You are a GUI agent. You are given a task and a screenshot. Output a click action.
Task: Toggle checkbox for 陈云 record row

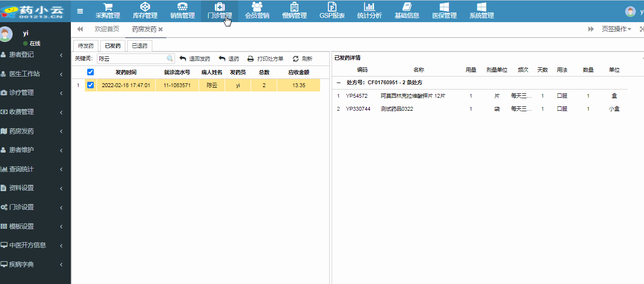[90, 85]
